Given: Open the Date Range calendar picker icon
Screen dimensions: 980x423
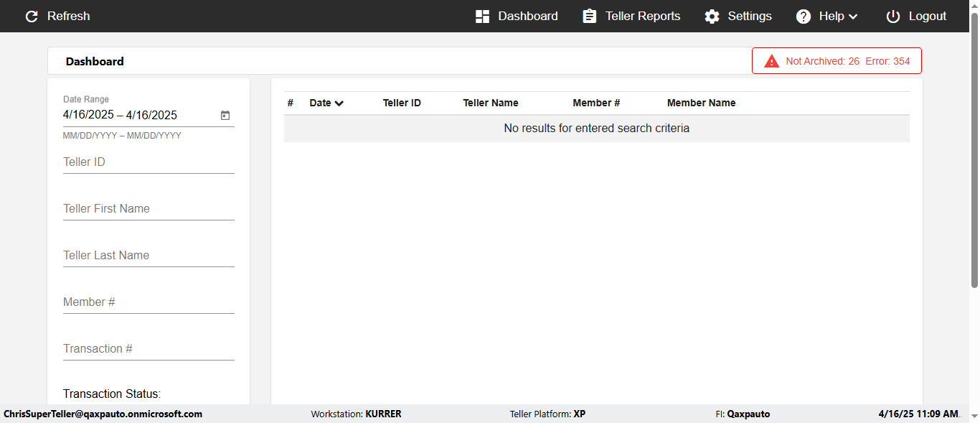Looking at the screenshot, I should coord(225,115).
